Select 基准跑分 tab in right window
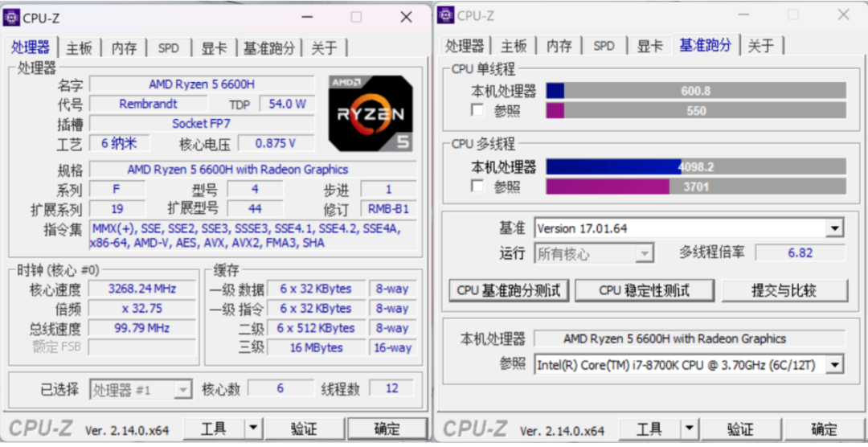This screenshot has height=447, width=868. click(706, 45)
